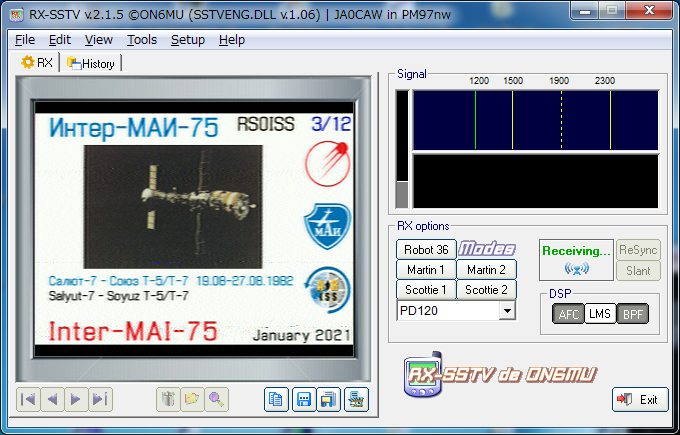Viewport: 680px width, 435px height.
Task: Minimize the RX-SSTV window
Action: tap(585, 11)
